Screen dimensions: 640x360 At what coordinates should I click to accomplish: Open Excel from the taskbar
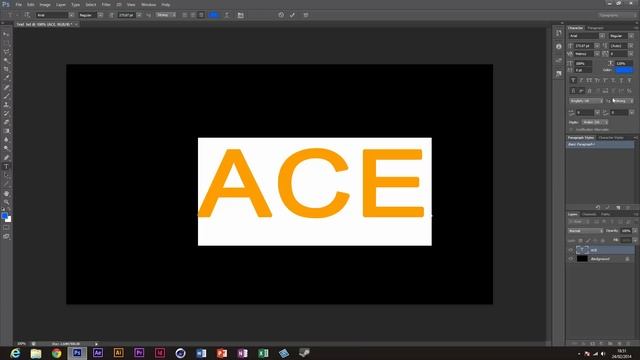263,353
